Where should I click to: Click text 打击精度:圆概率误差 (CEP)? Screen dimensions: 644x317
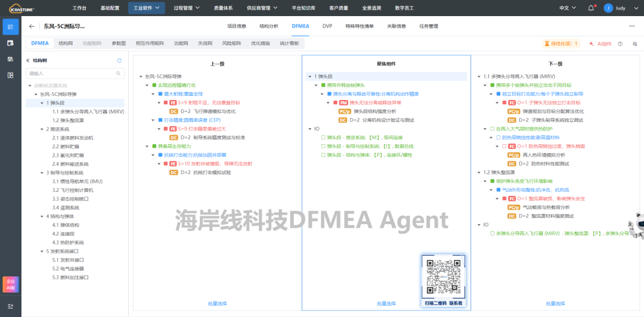click(x=192, y=120)
